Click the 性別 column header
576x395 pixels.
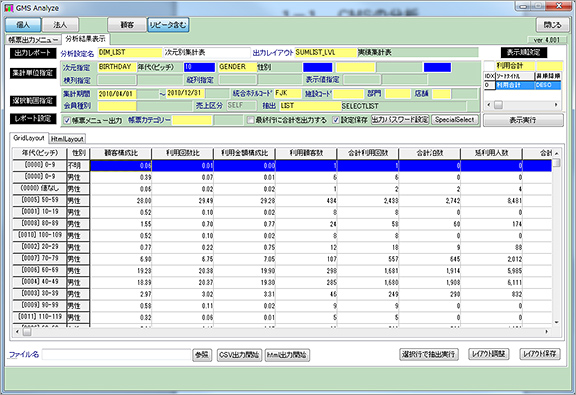pyautogui.click(x=78, y=153)
